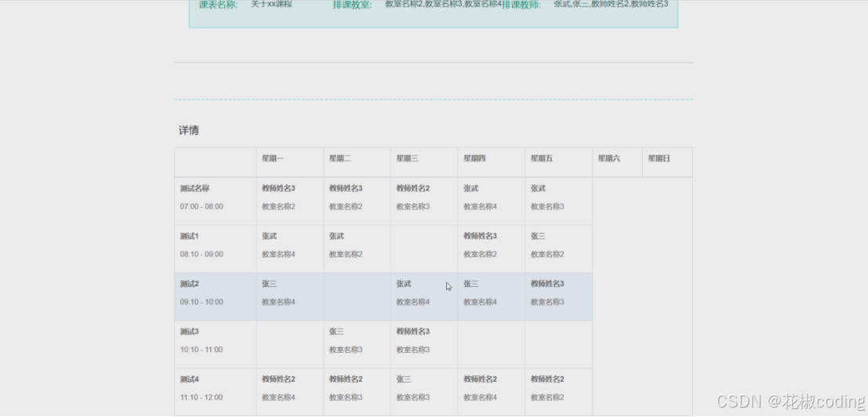Click 教师姓名3 in 测试名称 row under 星期一

pyautogui.click(x=278, y=189)
